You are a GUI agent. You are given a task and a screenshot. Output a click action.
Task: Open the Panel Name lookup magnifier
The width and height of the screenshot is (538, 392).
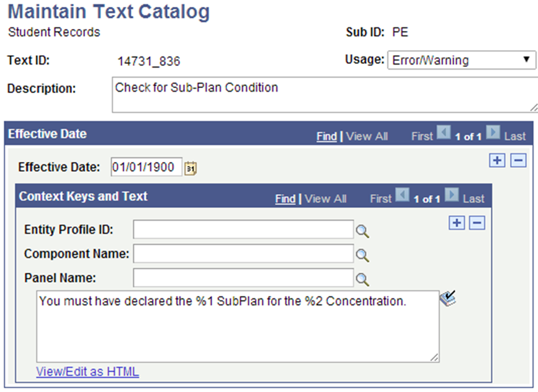coord(363,278)
